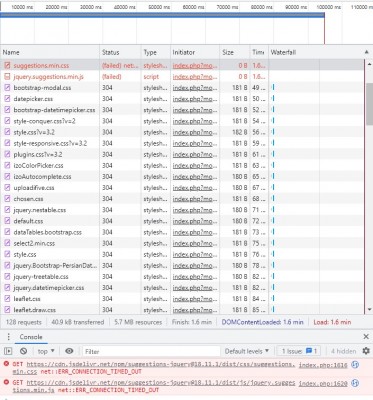Click the reload icon beside index.php:1616
This screenshot has height=400, width=373.
[355, 365]
